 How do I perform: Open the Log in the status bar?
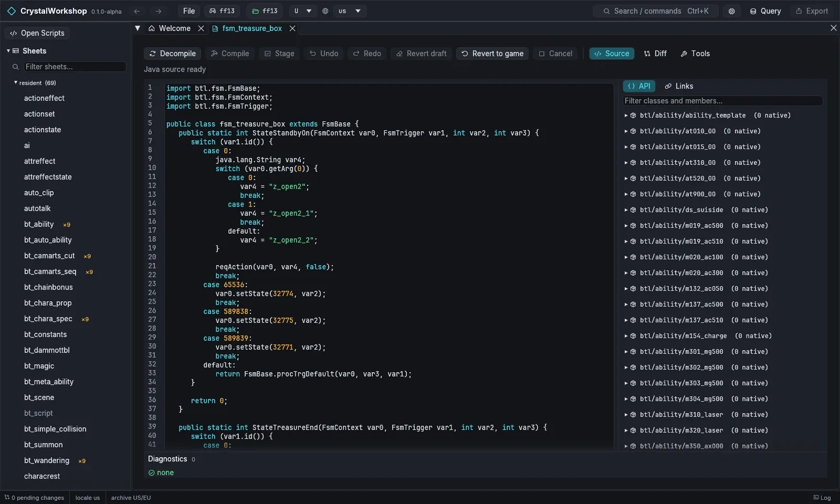click(822, 498)
